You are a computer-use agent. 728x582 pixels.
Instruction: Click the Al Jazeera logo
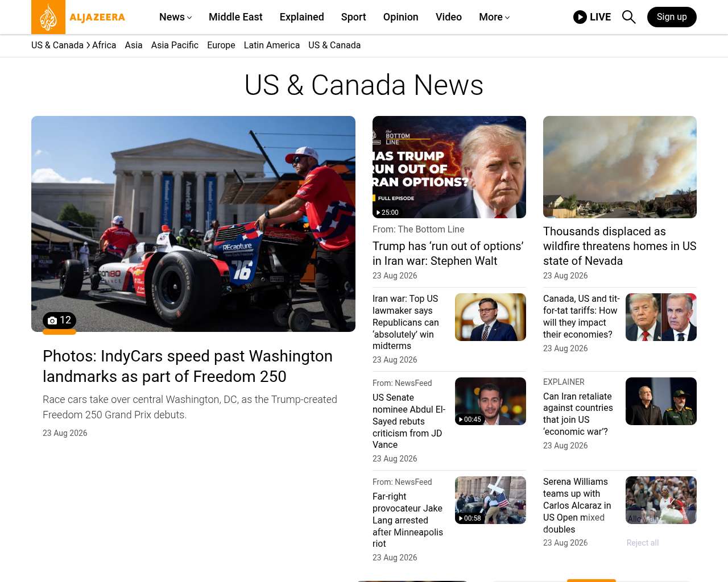(78, 17)
